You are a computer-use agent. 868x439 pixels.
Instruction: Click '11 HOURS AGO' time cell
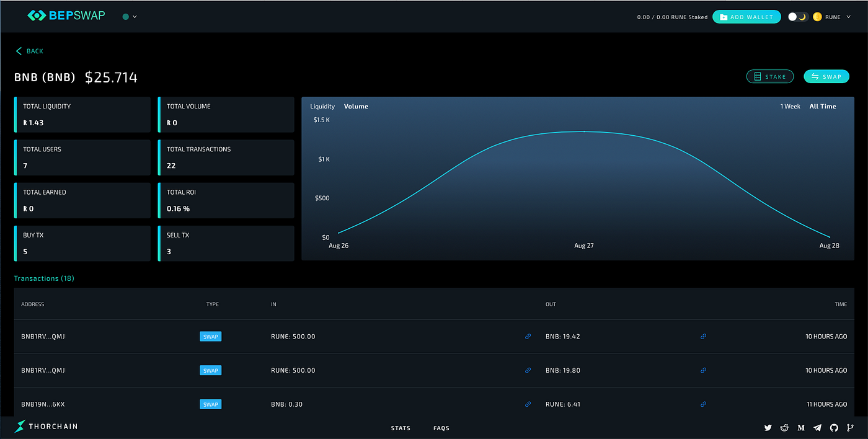point(826,404)
